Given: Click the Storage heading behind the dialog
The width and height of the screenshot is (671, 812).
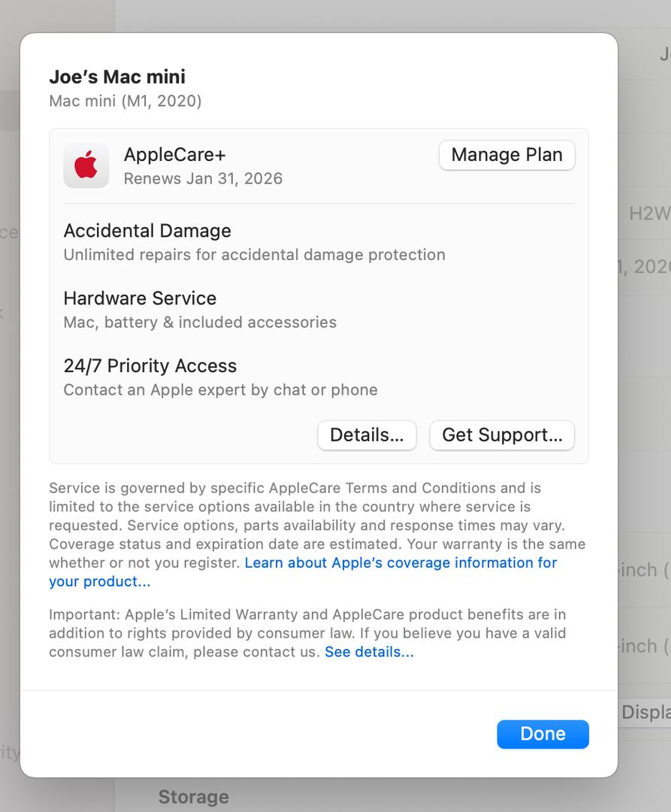Looking at the screenshot, I should (194, 797).
